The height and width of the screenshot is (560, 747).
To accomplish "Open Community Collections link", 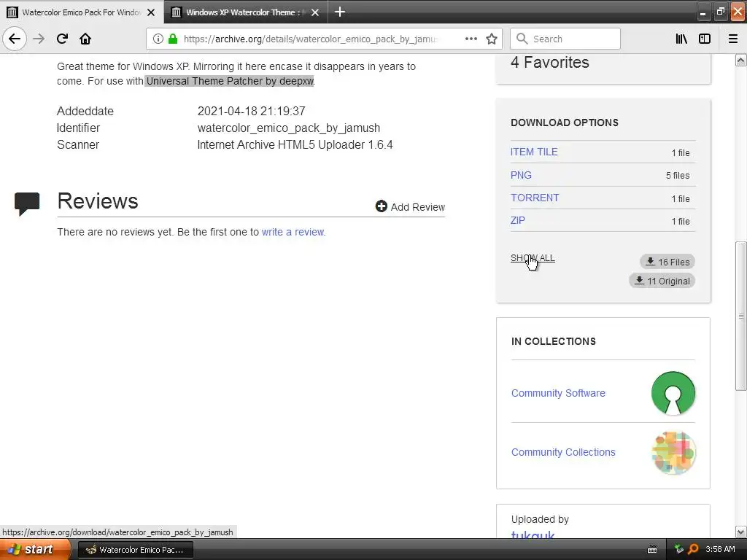I will (x=563, y=452).
